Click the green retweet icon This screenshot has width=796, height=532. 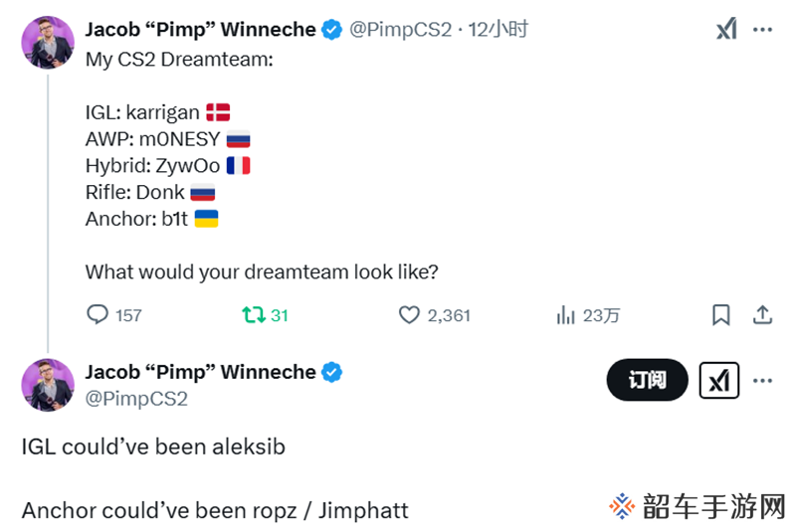point(254,315)
